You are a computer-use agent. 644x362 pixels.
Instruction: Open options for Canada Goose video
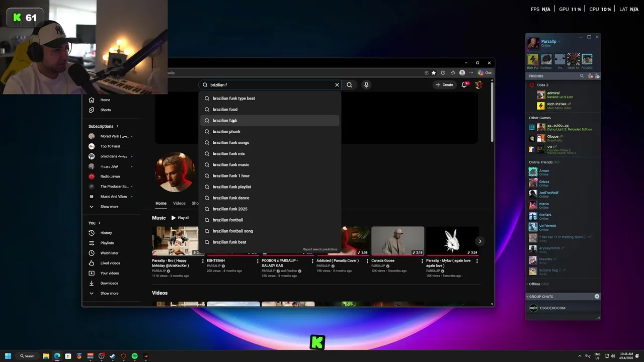tap(422, 261)
